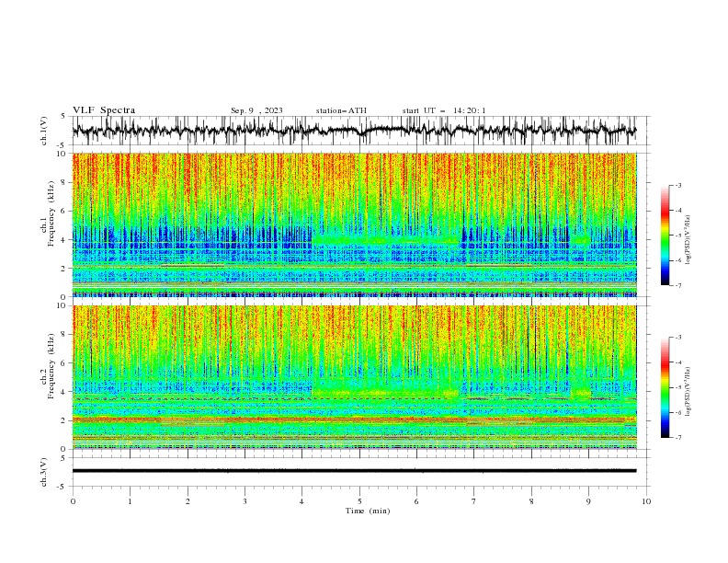Viewport: 728px width, 563px height.
Task: Click the ch.2 colorbar 'log(PSD)(V²/Hz)' label
Action: tap(688, 392)
